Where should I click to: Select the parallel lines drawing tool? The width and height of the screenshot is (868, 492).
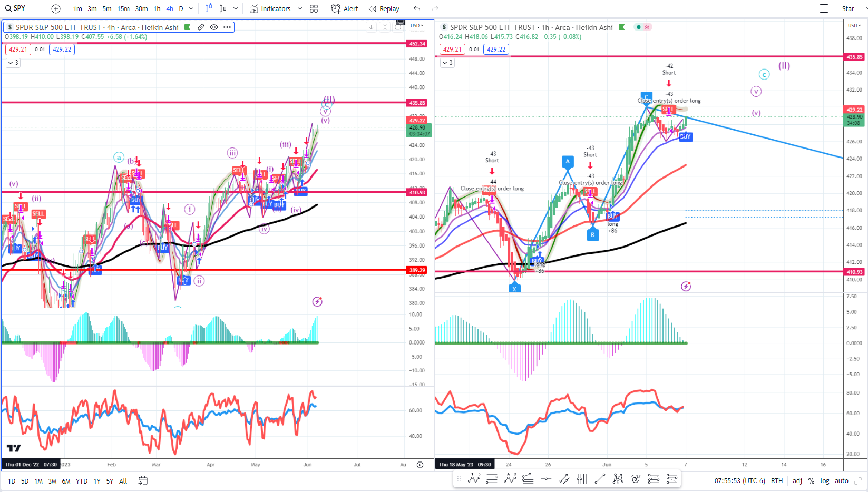click(492, 478)
